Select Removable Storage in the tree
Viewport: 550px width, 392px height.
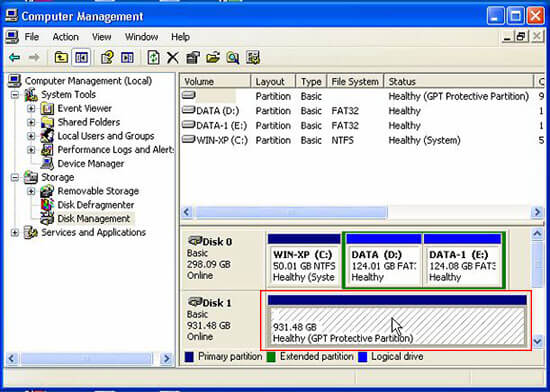click(98, 191)
